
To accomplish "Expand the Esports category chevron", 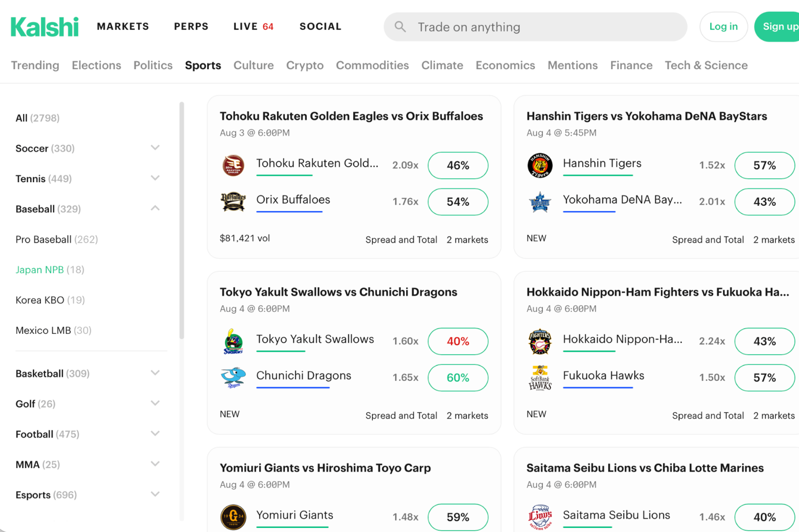I will [x=155, y=494].
